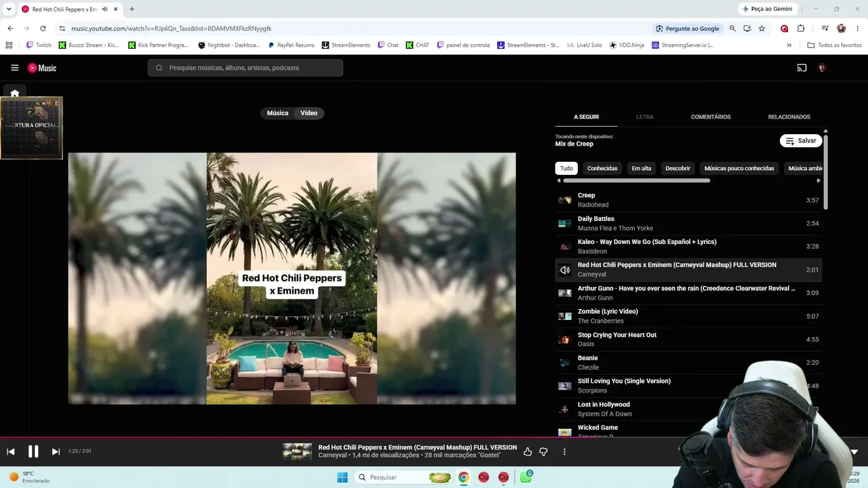Switch playback mode to Vídeo

coord(309,113)
